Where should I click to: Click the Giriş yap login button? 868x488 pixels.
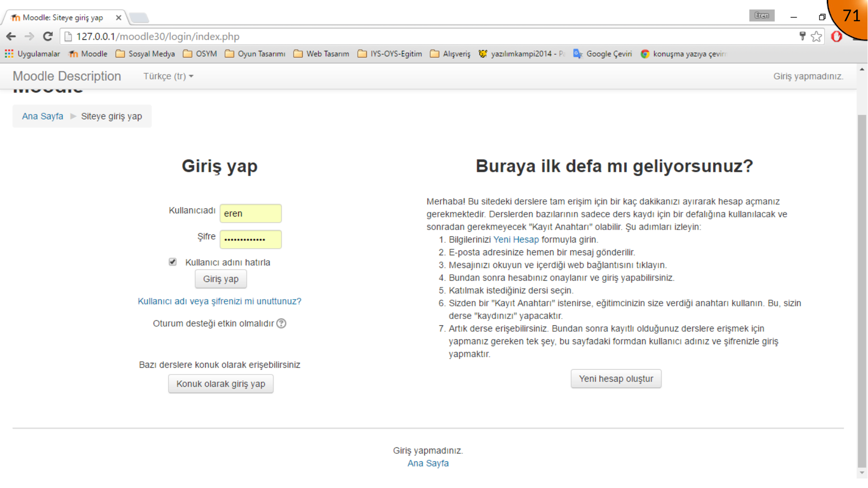(221, 279)
